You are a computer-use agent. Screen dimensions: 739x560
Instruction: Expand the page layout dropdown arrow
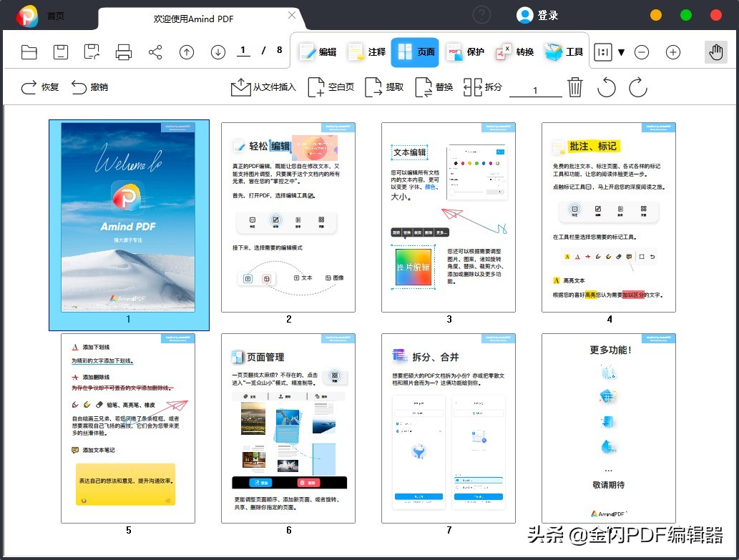pos(621,52)
